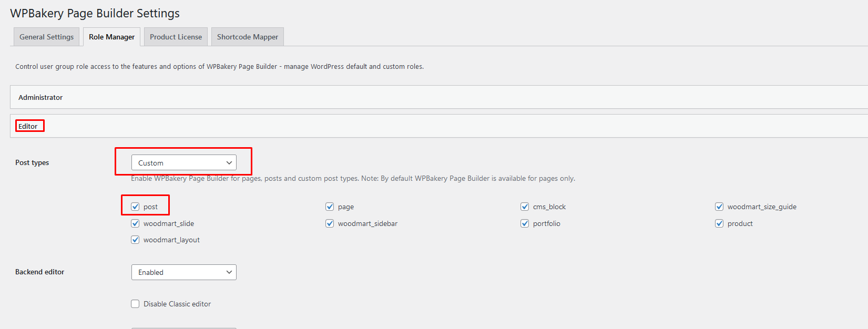Open the Post types Custom dropdown
The image size is (868, 329).
tap(184, 163)
